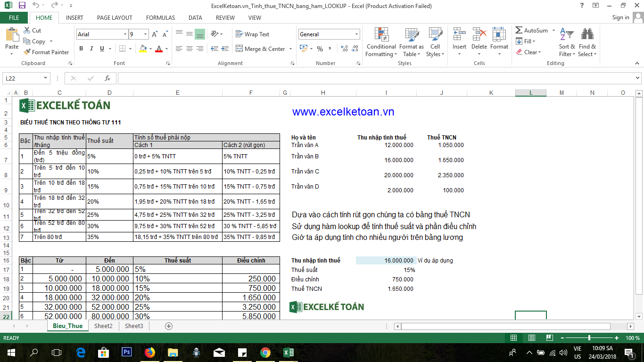Click the Undo arrow icon
This screenshot has height=362, width=644.
(36, 6)
